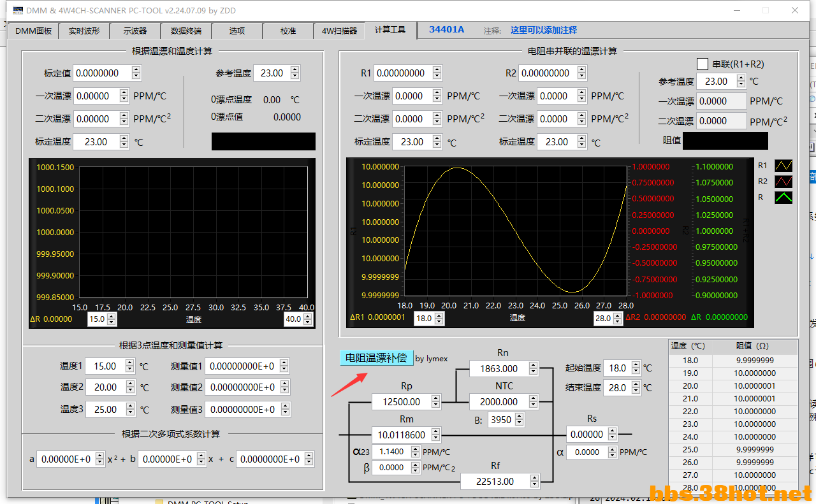The height and width of the screenshot is (504, 816).
Task: Click the 测量值1 input field
Action: (x=242, y=366)
